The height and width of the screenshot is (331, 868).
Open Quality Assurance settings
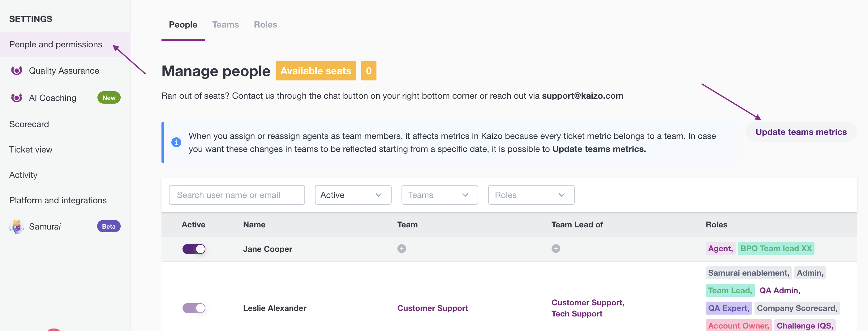(64, 71)
